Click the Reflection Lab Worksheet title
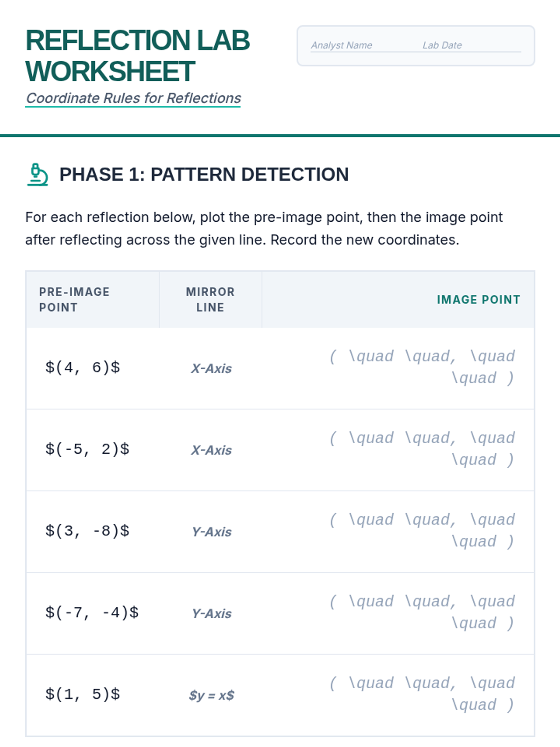 point(138,56)
